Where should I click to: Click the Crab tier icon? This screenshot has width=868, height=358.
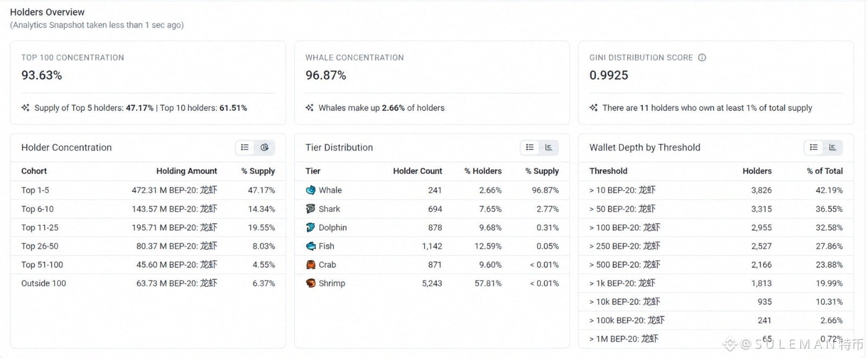click(311, 265)
